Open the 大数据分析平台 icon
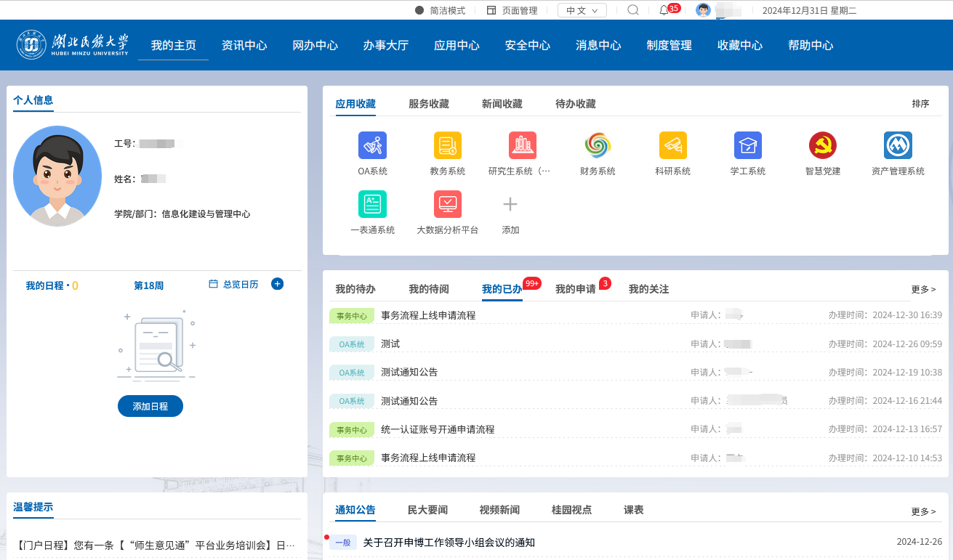The image size is (953, 560). click(447, 205)
